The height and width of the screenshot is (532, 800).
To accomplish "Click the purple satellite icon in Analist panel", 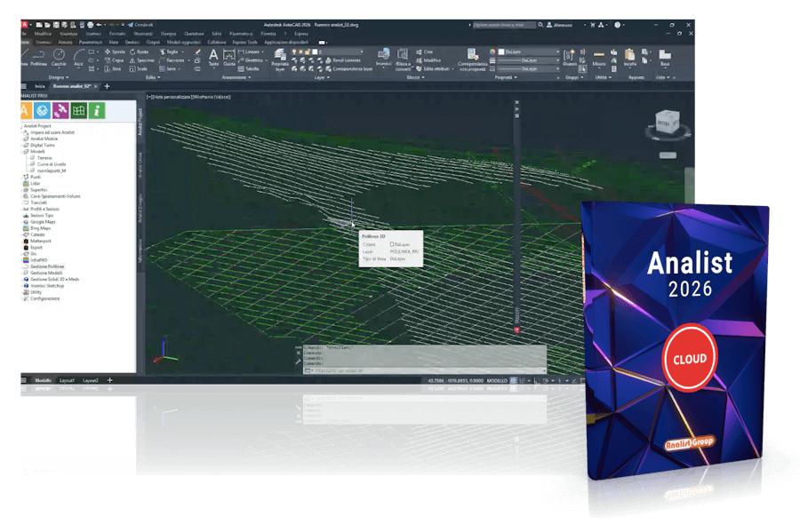I will (x=60, y=110).
